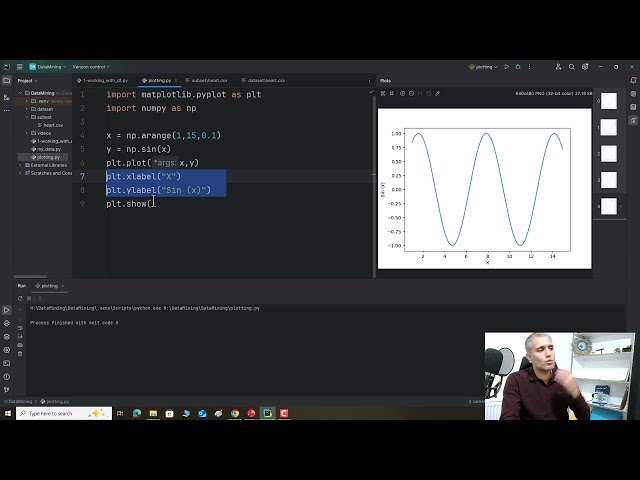Open the Code With Me add-user icon
The height and width of the screenshot is (480, 640).
click(x=558, y=67)
